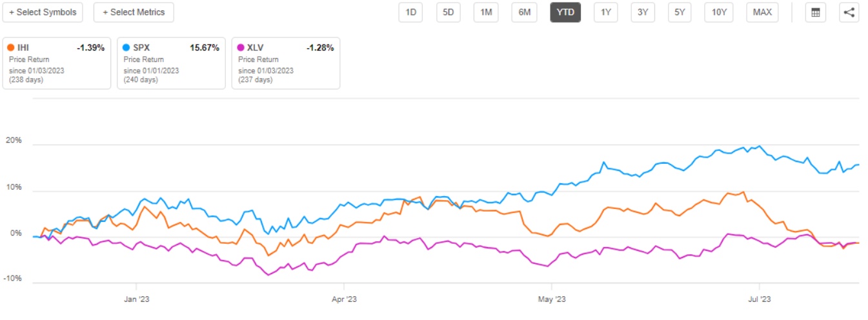Switch to the 1D time range
The image size is (868, 320).
coord(410,12)
